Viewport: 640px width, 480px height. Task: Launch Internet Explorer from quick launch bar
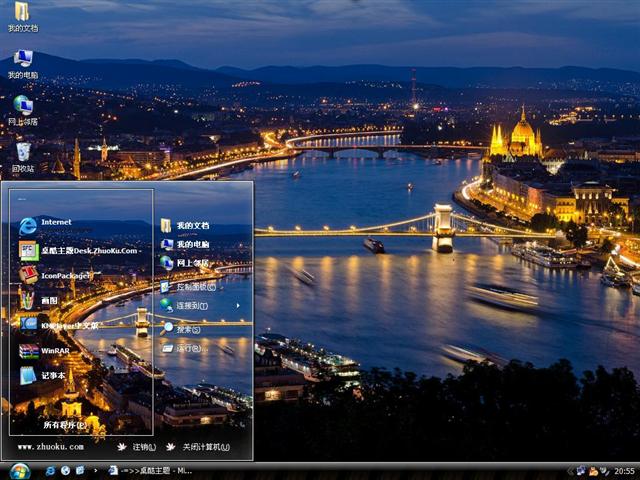tap(51, 471)
